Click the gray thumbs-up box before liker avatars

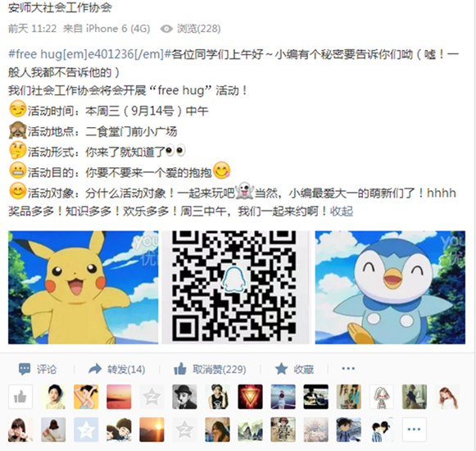coord(20,397)
